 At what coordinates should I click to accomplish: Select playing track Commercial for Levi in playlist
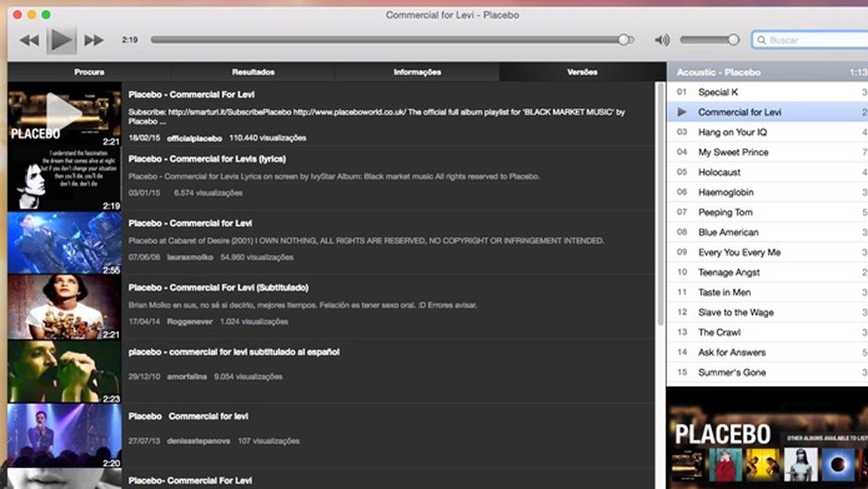pyautogui.click(x=767, y=112)
